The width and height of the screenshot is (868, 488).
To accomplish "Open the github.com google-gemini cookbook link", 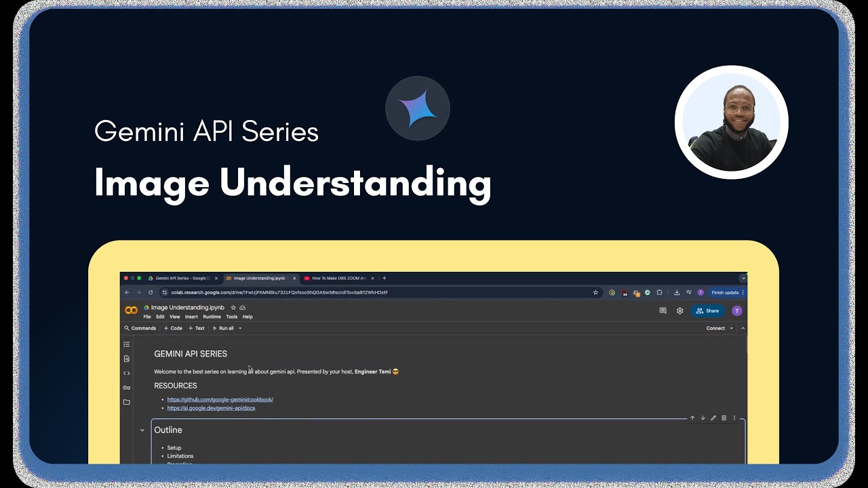I will 220,400.
